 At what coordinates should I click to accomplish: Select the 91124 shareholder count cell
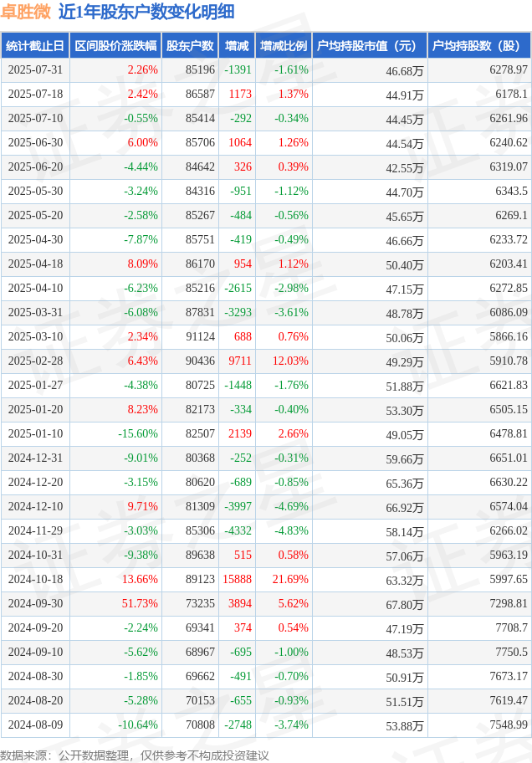pyautogui.click(x=200, y=336)
